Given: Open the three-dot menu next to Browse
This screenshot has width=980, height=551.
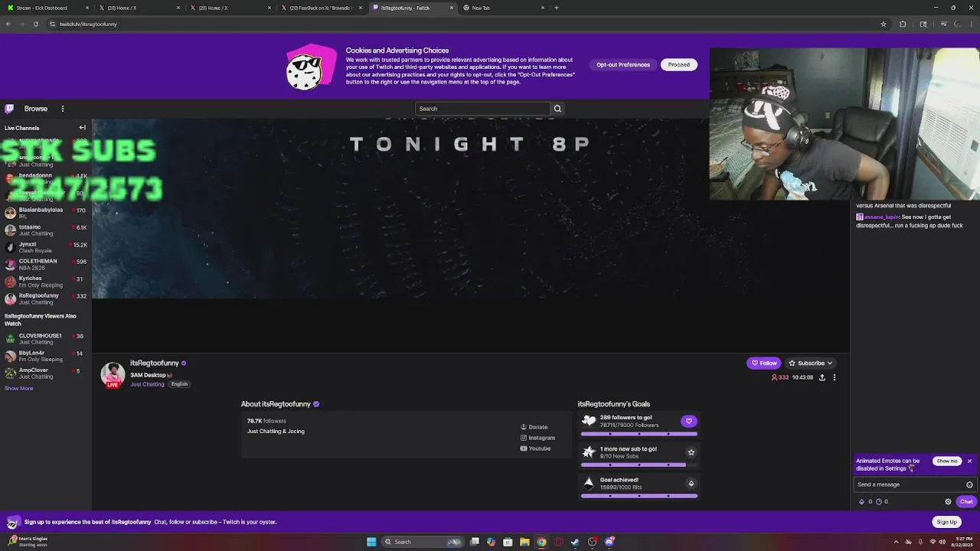Looking at the screenshot, I should tap(63, 109).
